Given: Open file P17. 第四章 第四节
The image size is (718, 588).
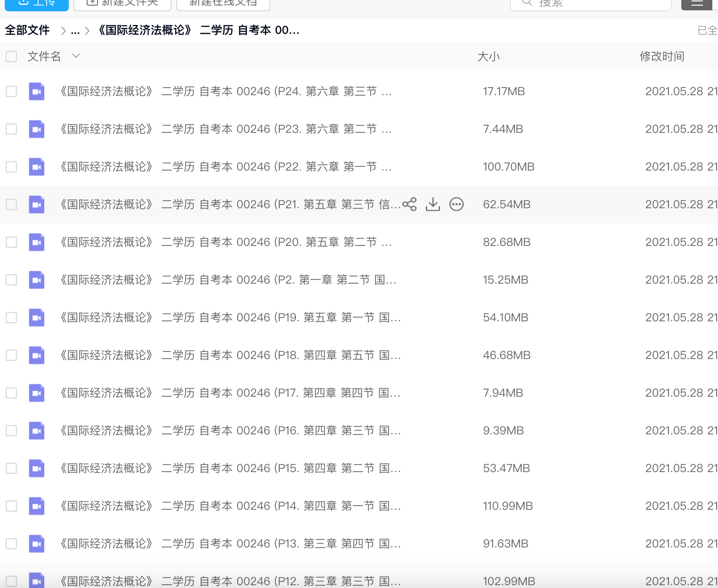Looking at the screenshot, I should pyautogui.click(x=229, y=393).
